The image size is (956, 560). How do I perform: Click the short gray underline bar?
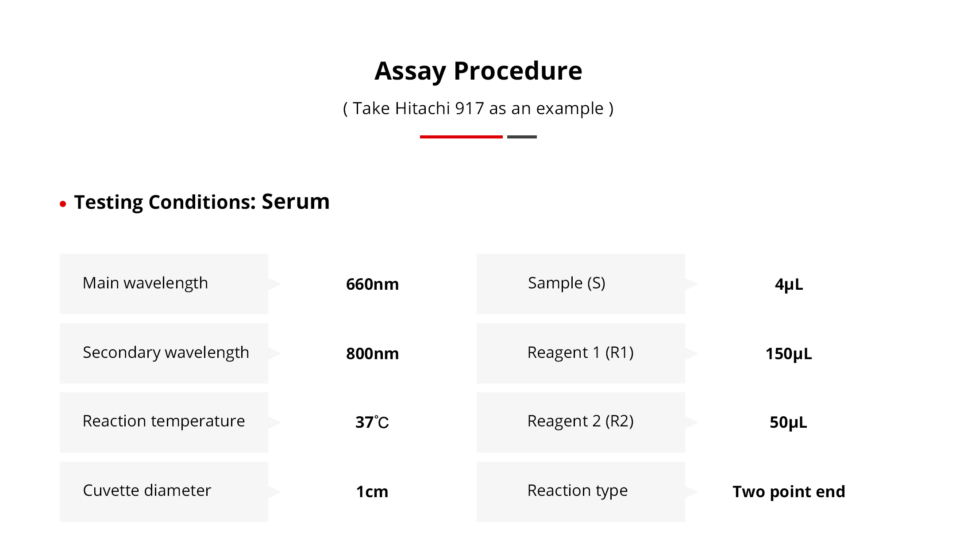pyautogui.click(x=522, y=137)
